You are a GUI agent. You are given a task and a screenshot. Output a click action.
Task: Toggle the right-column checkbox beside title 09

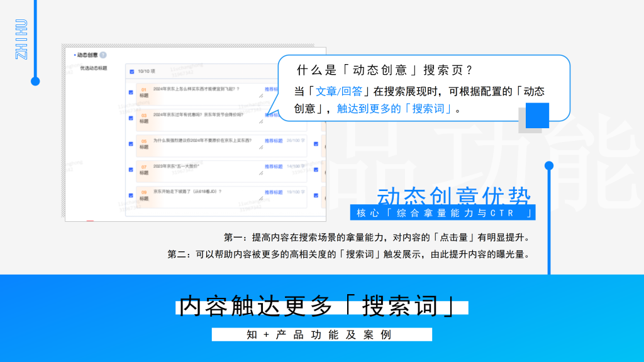(x=316, y=196)
